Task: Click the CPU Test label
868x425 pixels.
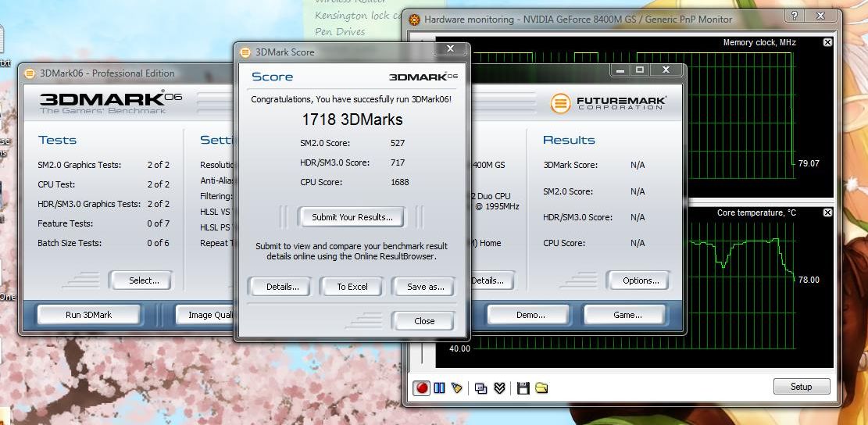Action: [56, 184]
